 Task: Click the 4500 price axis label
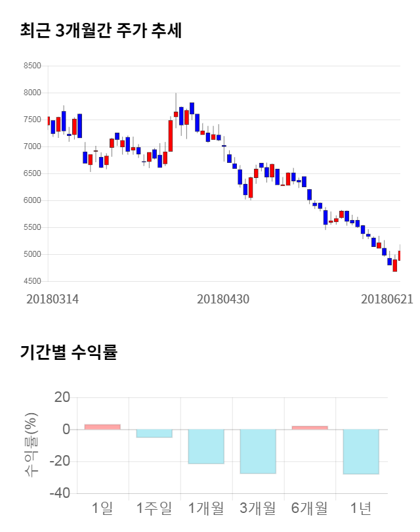(x=31, y=281)
